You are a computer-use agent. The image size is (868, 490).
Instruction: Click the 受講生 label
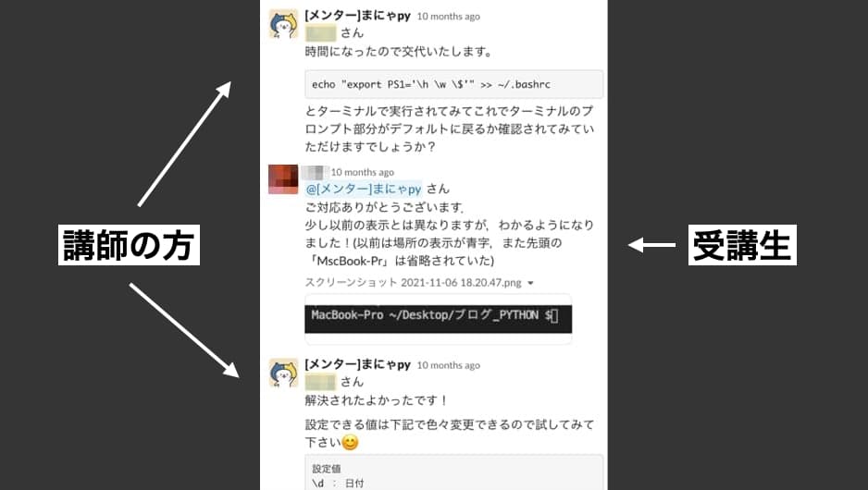(742, 245)
